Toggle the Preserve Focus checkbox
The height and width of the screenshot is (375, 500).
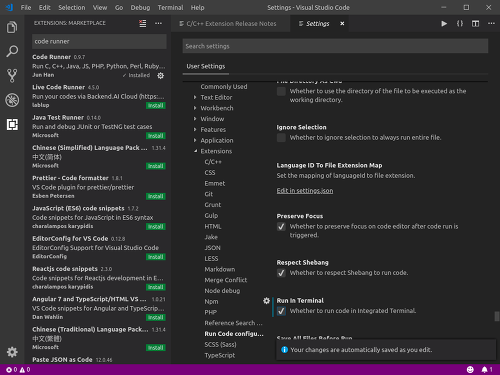281,227
